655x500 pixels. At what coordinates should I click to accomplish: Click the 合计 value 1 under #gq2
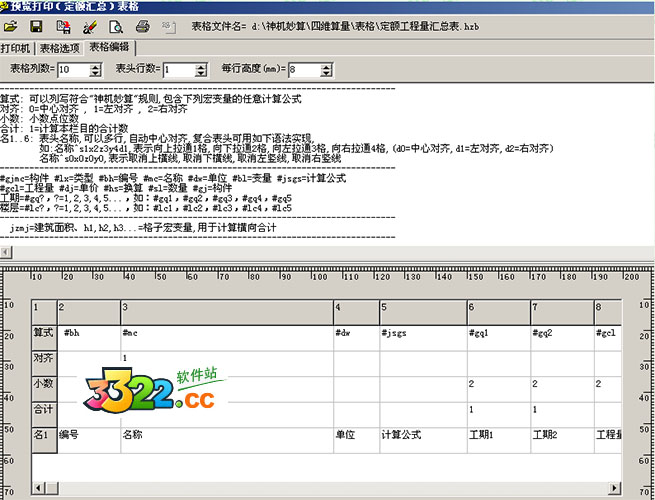pyautogui.click(x=563, y=414)
